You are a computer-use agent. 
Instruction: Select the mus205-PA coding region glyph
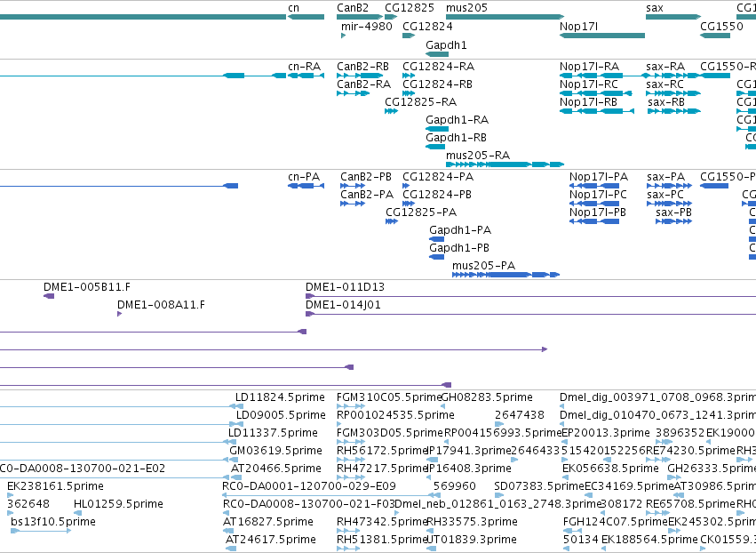tap(505, 275)
